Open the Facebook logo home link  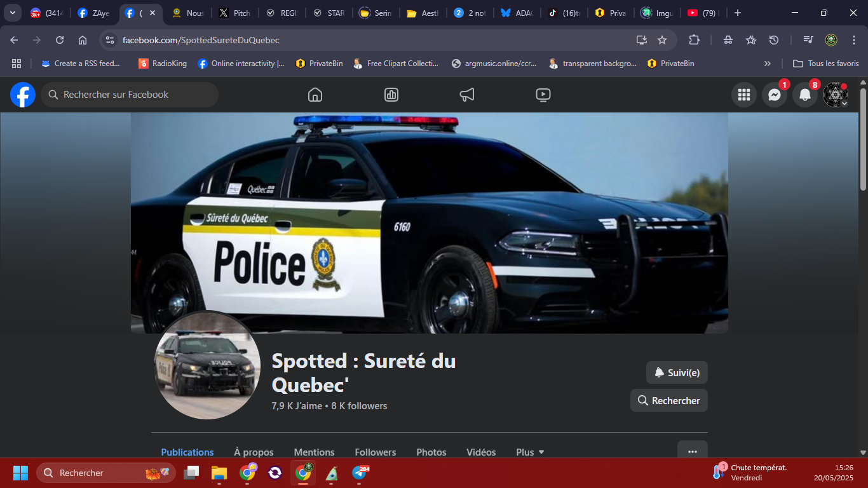pyautogui.click(x=23, y=95)
